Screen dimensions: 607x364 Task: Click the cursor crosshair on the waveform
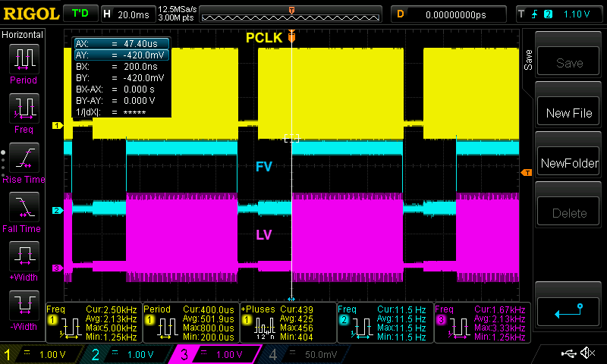pyautogui.click(x=291, y=138)
